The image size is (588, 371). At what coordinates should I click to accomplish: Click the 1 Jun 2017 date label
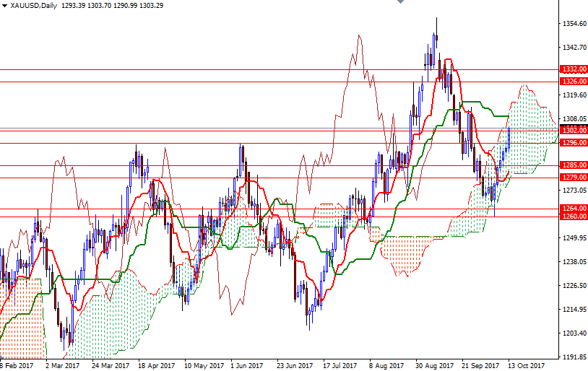pos(246,365)
